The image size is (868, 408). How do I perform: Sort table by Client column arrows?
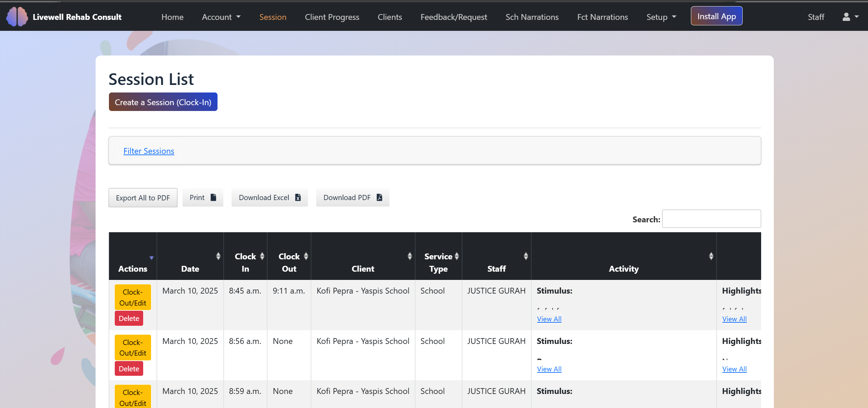pos(410,256)
